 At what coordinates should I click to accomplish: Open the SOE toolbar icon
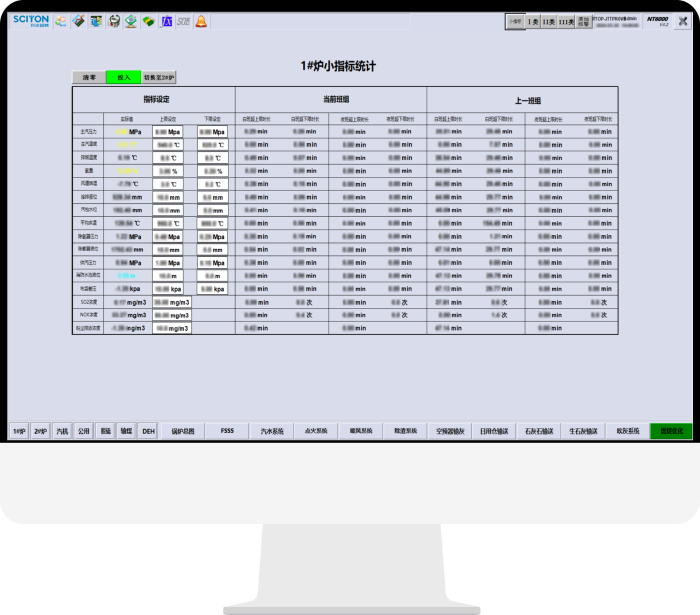tap(184, 21)
